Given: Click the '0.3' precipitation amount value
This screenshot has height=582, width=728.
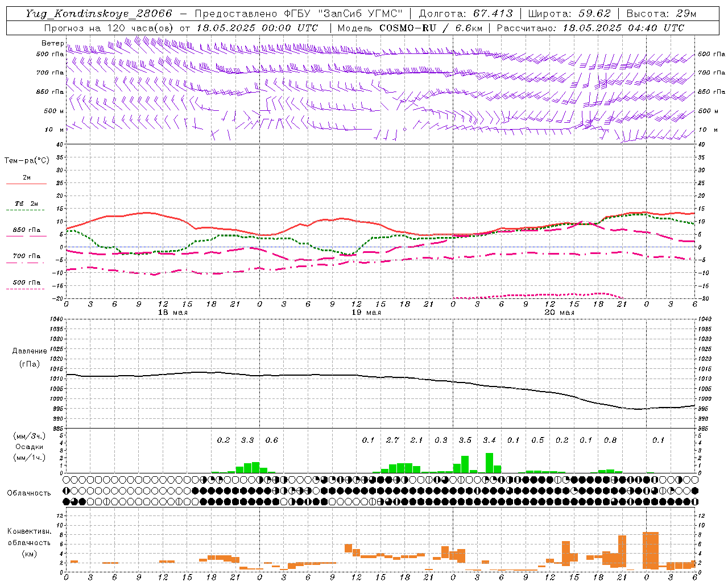Looking at the screenshot, I should 441,440.
